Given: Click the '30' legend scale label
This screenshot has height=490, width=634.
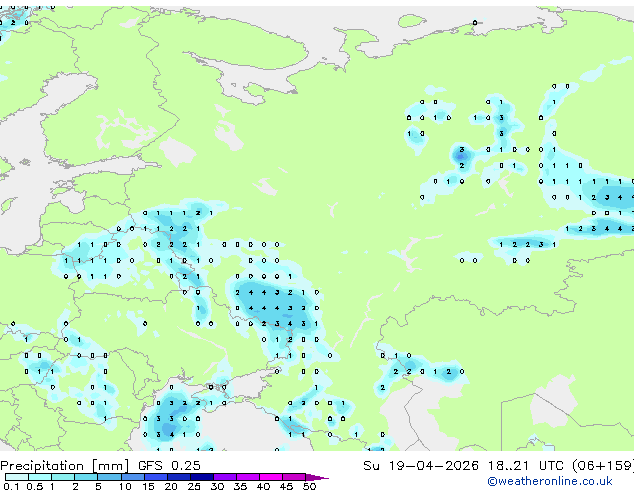Looking at the screenshot, I should 217,486.
